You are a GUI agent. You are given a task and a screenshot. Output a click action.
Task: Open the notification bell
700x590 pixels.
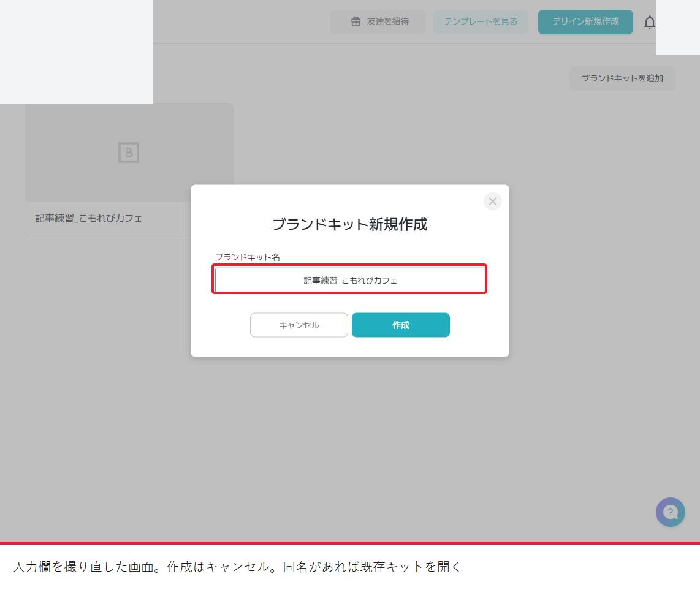point(650,22)
